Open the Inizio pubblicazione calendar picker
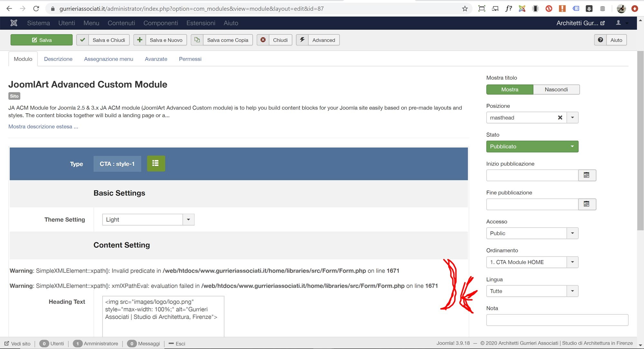Image resolution: width=644 pixels, height=349 pixels. [587, 175]
